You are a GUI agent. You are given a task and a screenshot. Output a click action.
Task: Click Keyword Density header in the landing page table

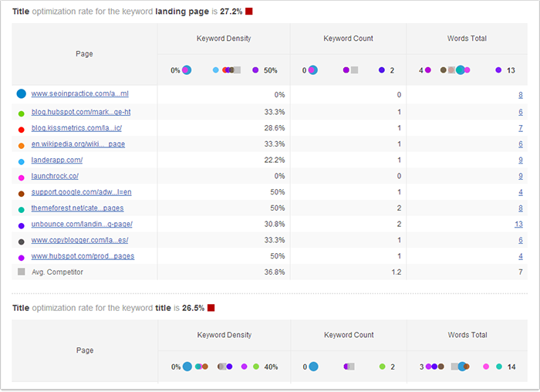(223, 38)
